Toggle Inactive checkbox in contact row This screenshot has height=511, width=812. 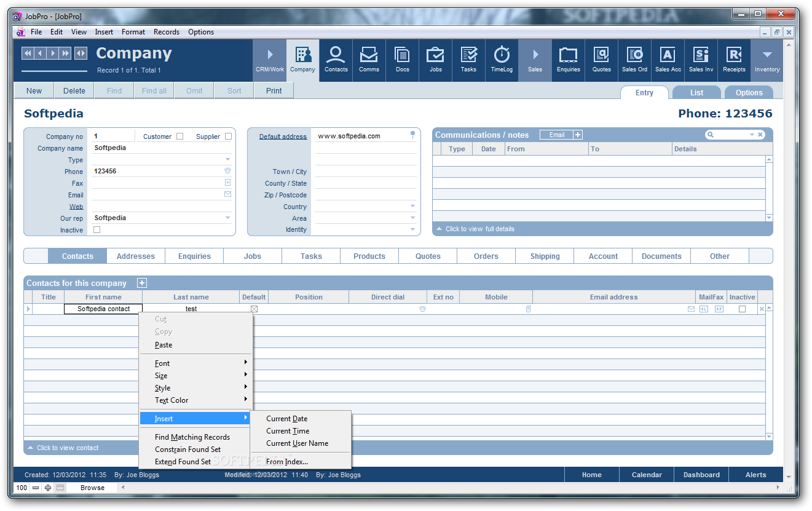742,309
